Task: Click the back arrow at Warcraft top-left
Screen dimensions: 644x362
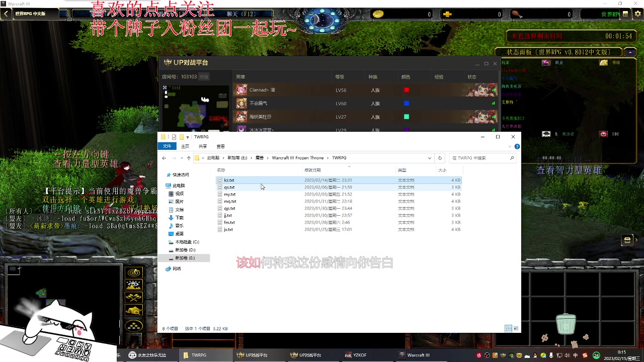Action: coord(6,14)
